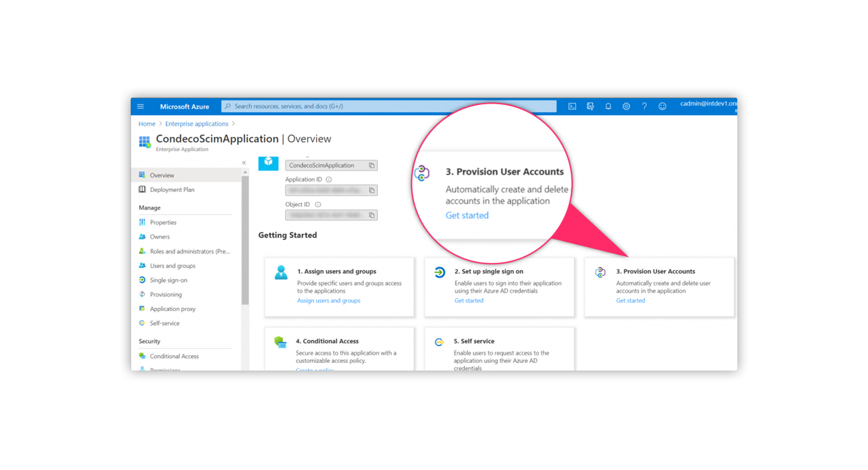Click the Single sign-on arrow icon
The image size is (868, 470).
142,280
